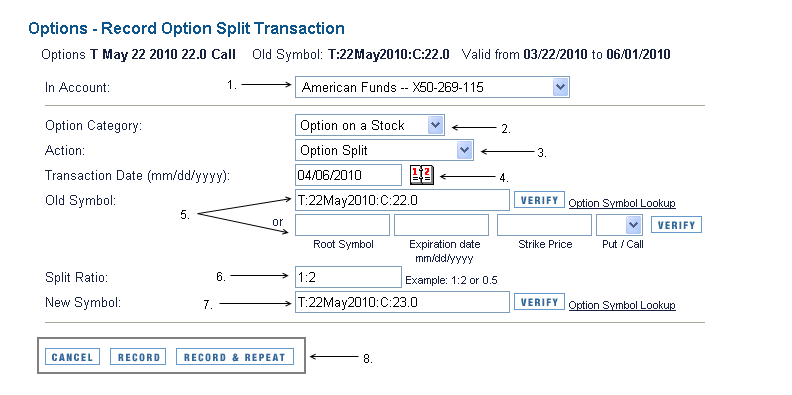Verify the Old Symbol entry
792x395 pixels.
[539, 200]
